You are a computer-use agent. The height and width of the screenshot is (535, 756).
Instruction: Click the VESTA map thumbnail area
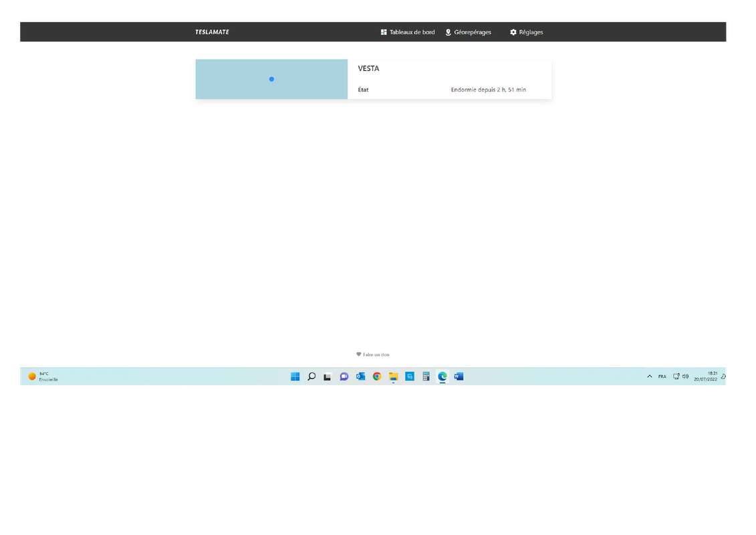(271, 79)
